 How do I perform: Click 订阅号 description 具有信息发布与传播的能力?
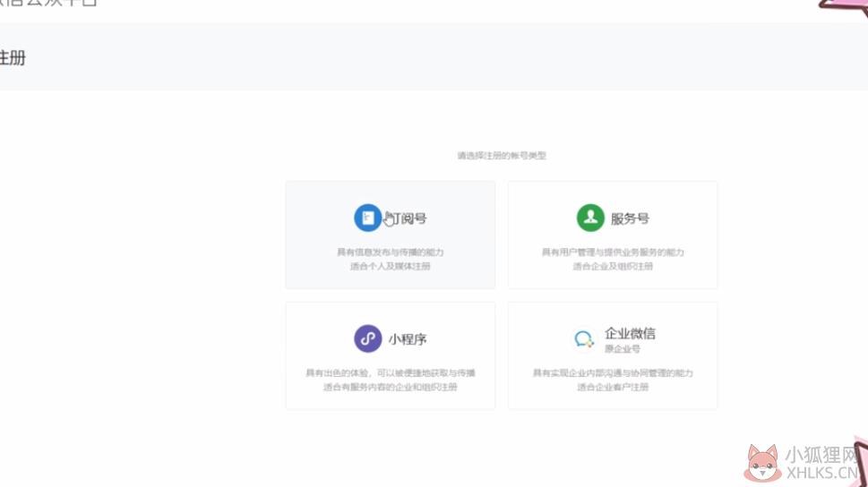[x=391, y=252]
